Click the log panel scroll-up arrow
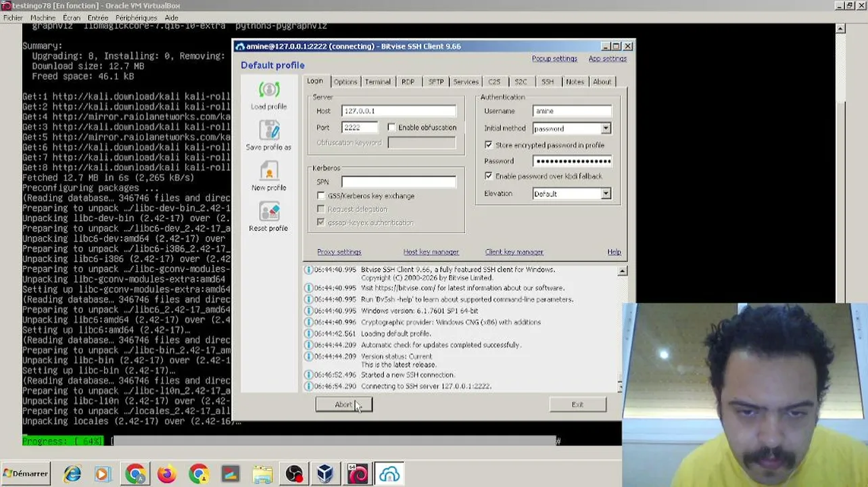The height and width of the screenshot is (487, 868). (622, 271)
